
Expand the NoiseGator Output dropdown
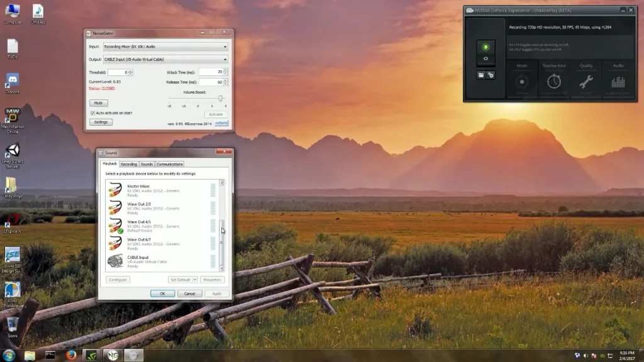[x=225, y=60]
